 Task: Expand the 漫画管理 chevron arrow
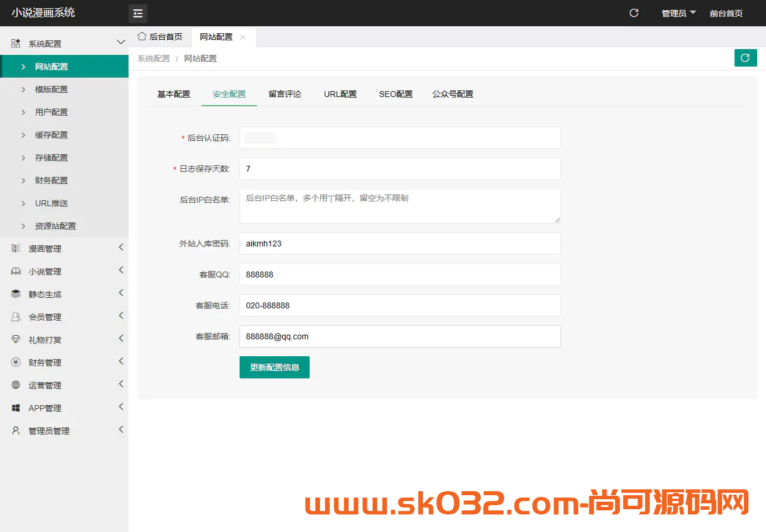(121, 248)
